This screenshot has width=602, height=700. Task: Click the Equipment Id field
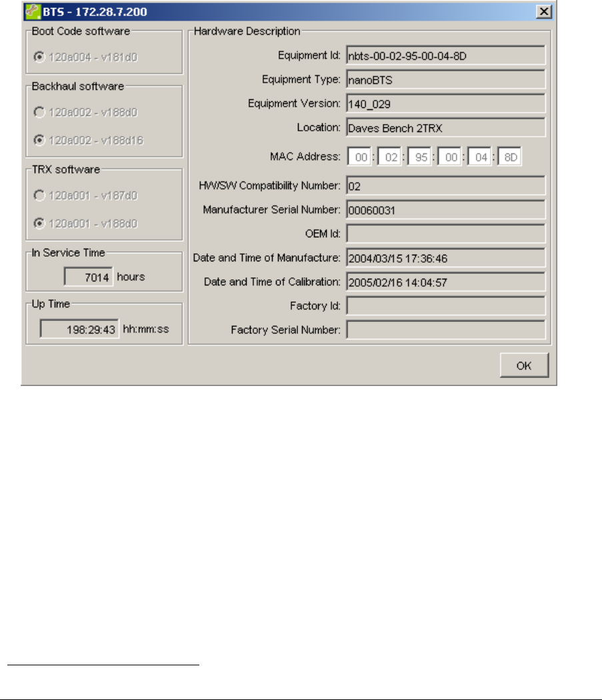click(446, 56)
